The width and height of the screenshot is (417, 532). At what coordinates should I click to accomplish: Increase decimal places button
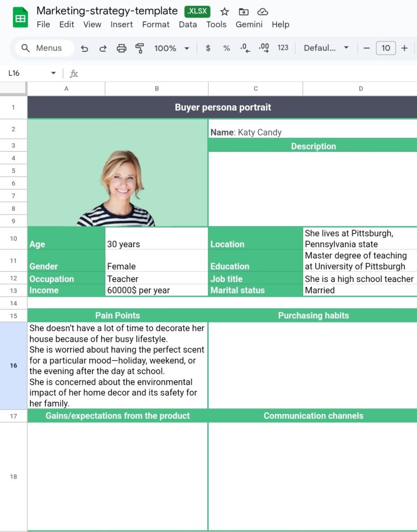tap(264, 48)
